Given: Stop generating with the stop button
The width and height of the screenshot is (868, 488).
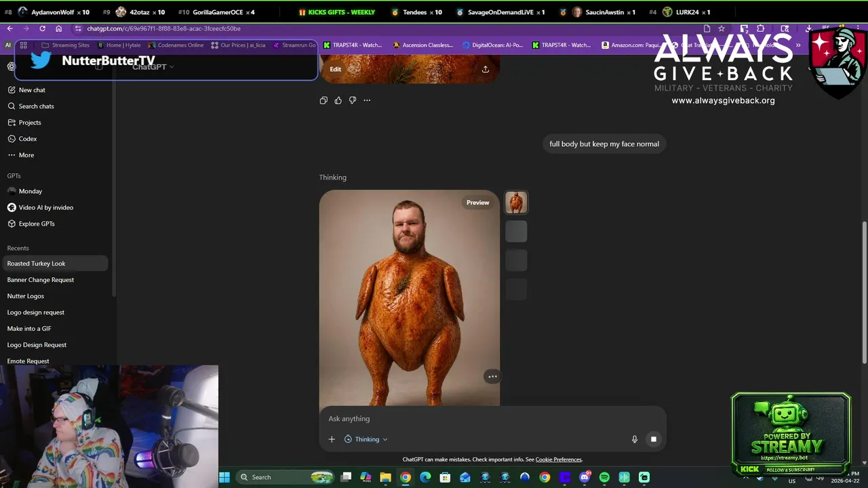Looking at the screenshot, I should point(654,439).
